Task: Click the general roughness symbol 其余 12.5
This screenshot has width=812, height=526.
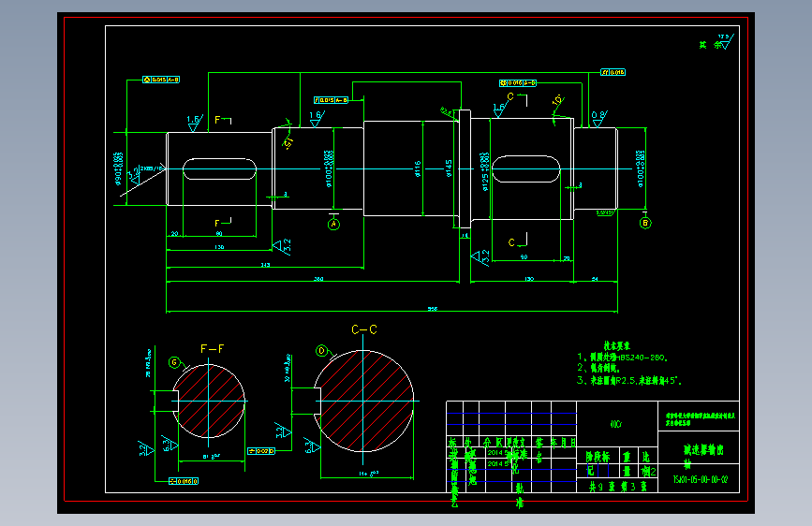Action: tap(716, 42)
